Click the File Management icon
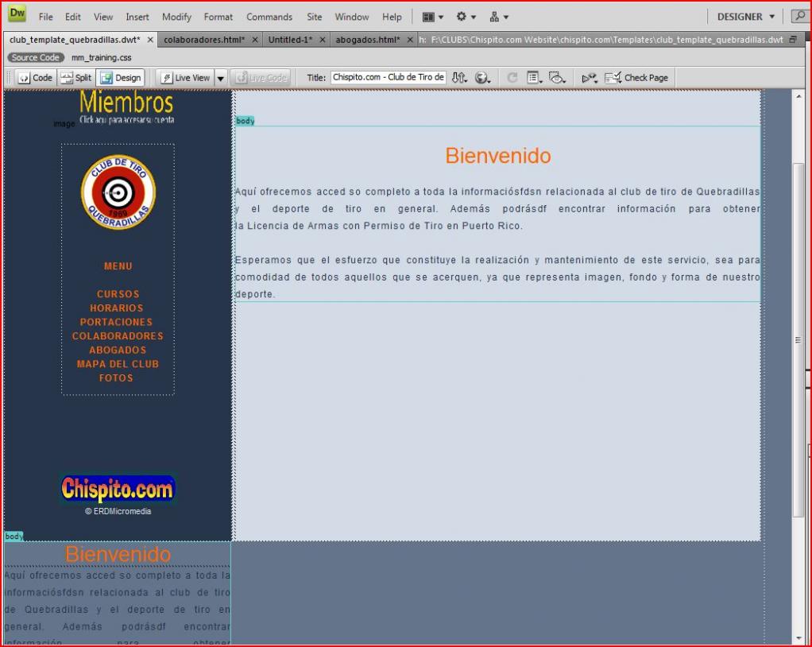812x647 pixels. pos(460,78)
